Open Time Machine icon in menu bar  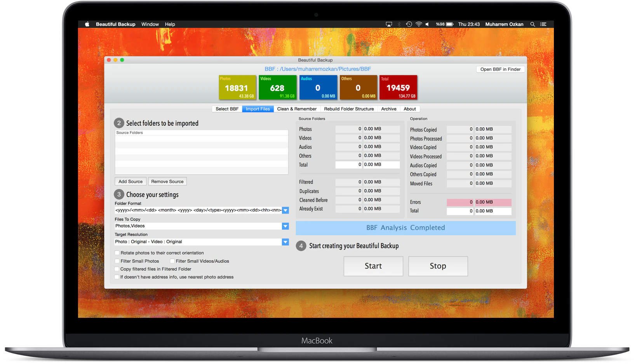tap(409, 24)
